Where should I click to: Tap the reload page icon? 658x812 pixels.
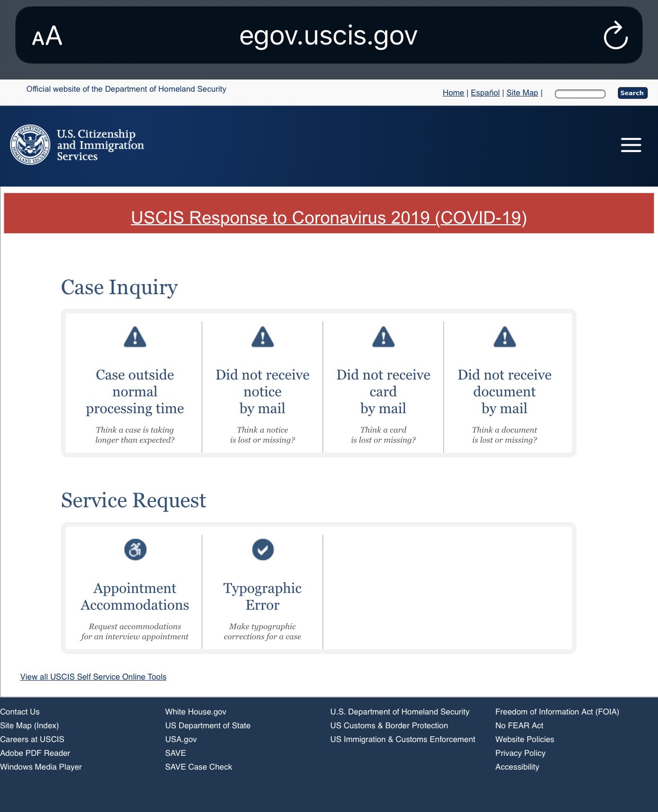[x=616, y=36]
